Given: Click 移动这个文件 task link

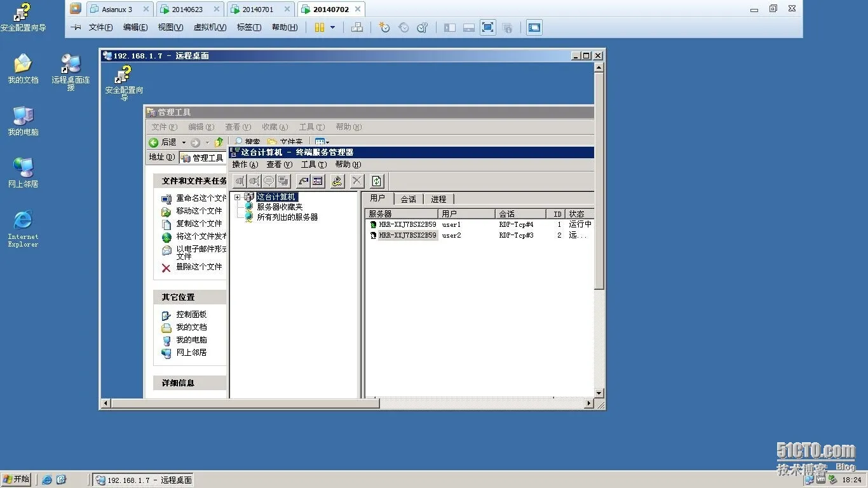Looking at the screenshot, I should (x=199, y=210).
